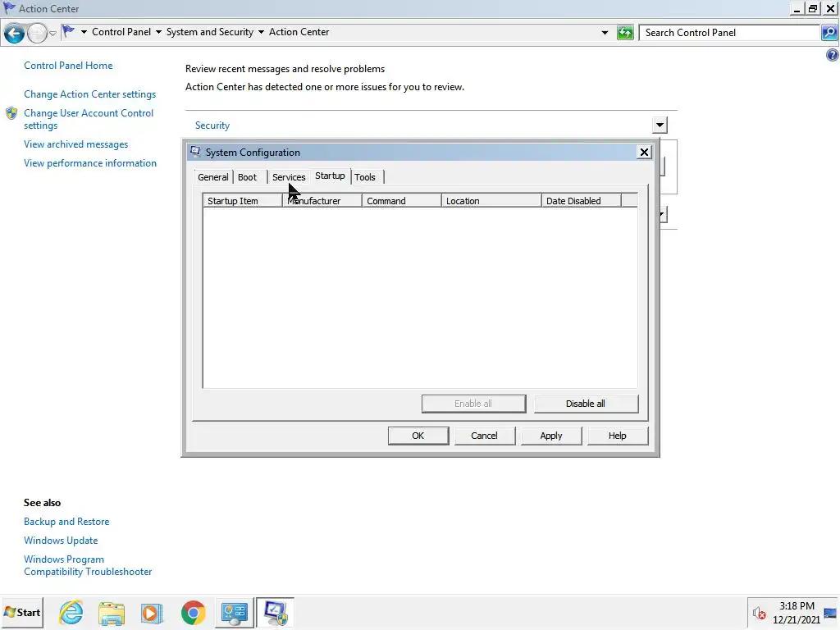Screen dimensions: 840x630
Task: Expand the Control Panel breadcrumb arrow
Action: coord(158,32)
